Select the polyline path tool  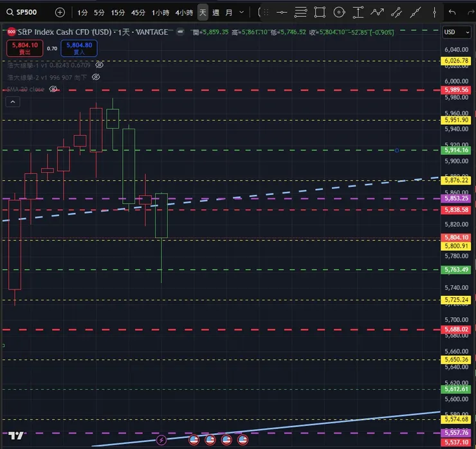378,12
